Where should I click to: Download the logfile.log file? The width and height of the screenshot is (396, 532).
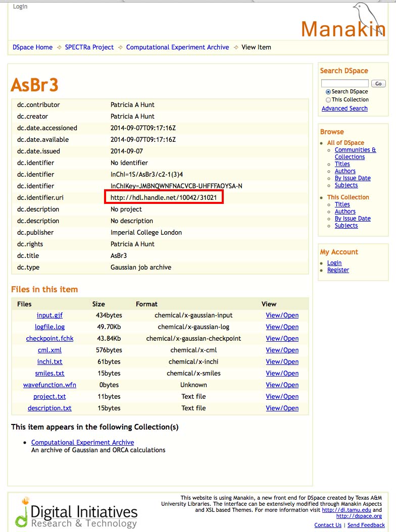click(x=49, y=327)
